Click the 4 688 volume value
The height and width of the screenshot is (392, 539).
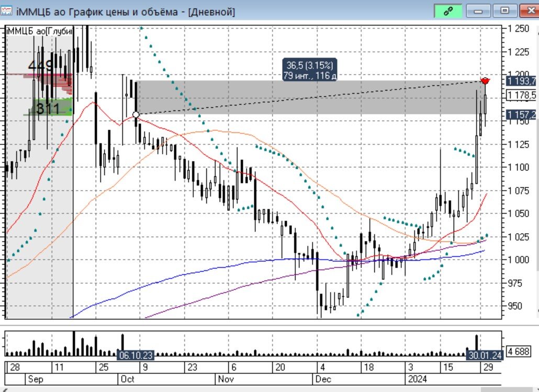(519, 352)
